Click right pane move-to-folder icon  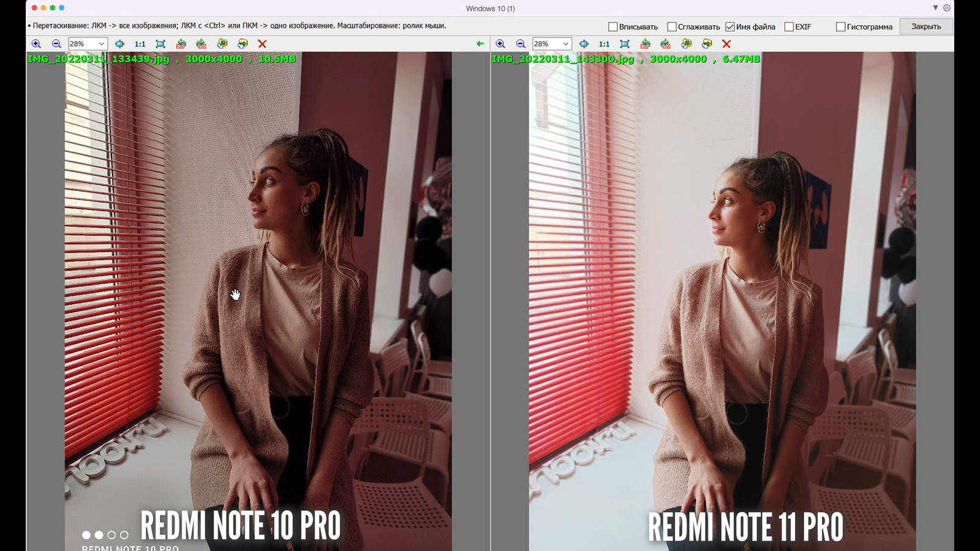pyautogui.click(x=707, y=44)
